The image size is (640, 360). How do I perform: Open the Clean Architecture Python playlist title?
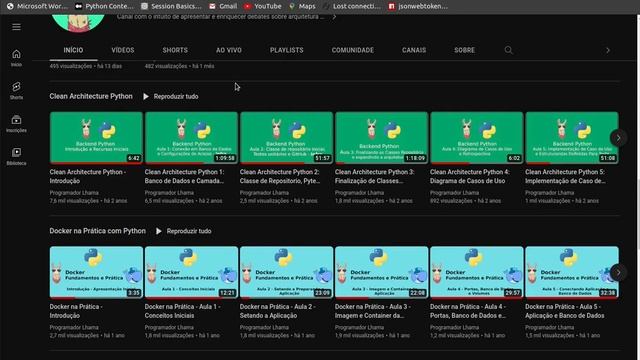click(x=91, y=96)
